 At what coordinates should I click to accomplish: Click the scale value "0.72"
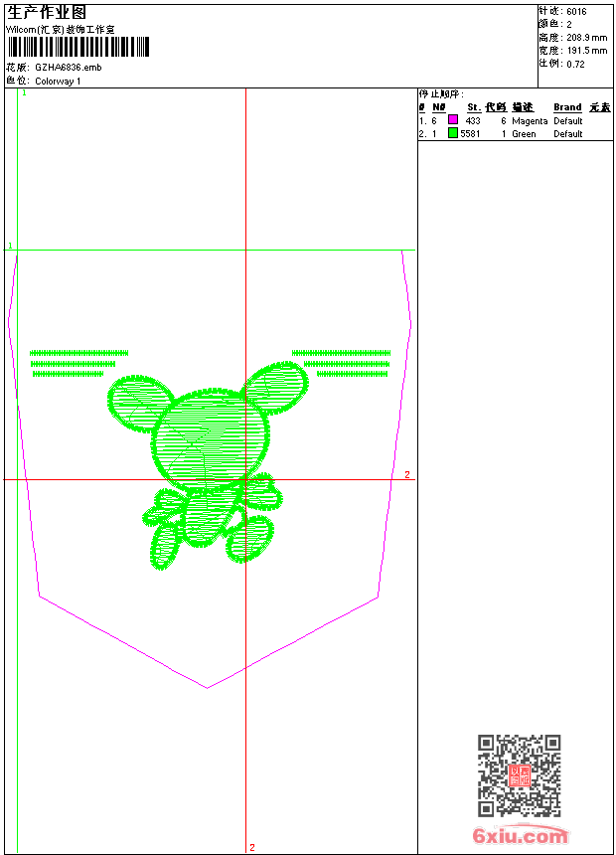click(x=575, y=65)
